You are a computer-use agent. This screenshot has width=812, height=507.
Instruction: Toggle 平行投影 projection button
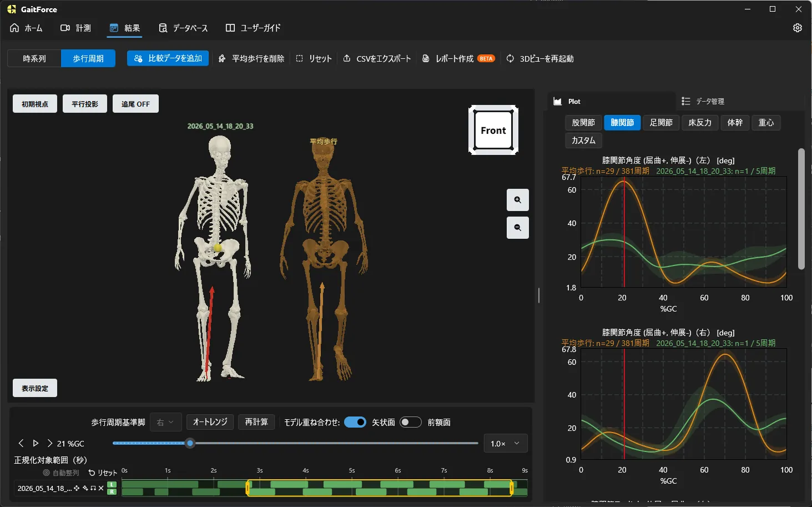point(85,104)
